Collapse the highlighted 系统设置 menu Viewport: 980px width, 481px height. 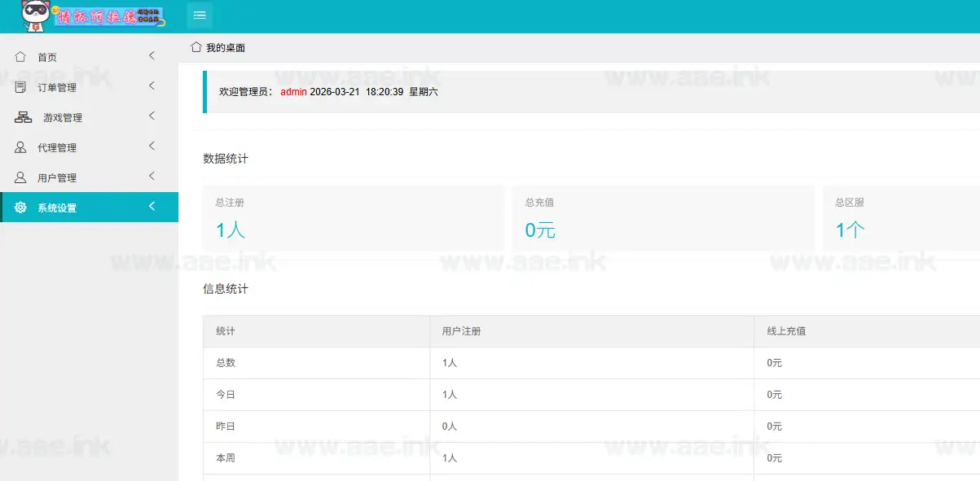pos(150,207)
